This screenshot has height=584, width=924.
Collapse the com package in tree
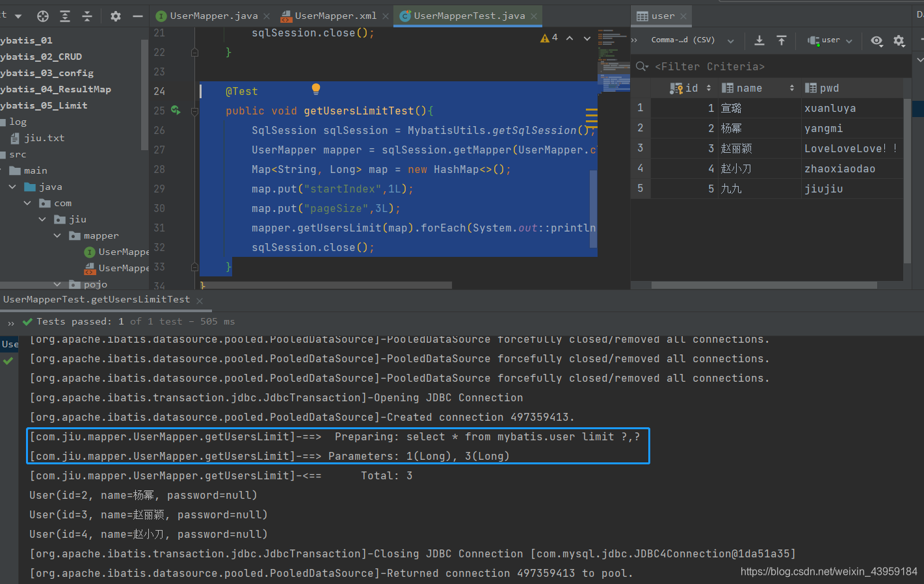pyautogui.click(x=27, y=203)
